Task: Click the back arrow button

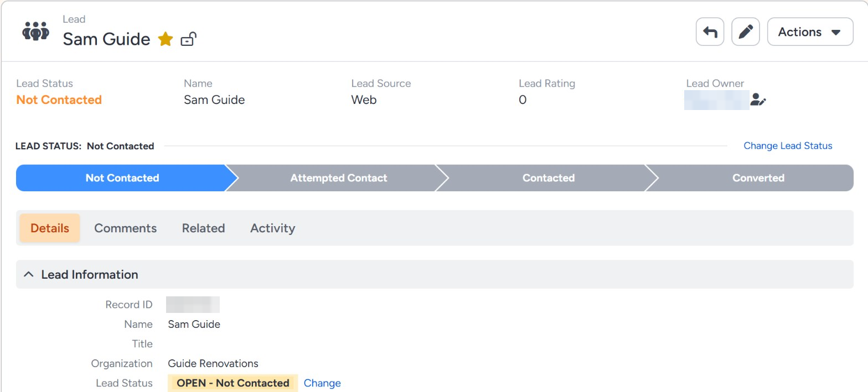Action: click(710, 32)
